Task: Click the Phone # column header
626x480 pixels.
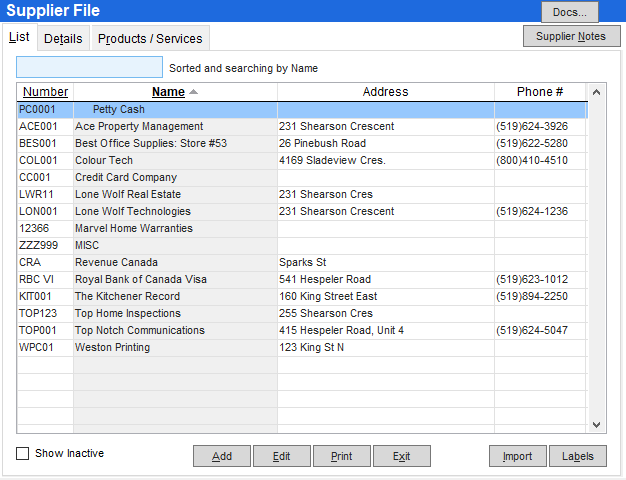Action: (540, 92)
